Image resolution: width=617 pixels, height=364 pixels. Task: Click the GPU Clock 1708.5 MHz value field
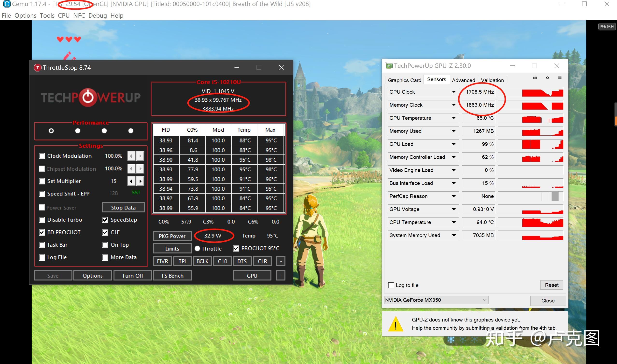(x=478, y=92)
